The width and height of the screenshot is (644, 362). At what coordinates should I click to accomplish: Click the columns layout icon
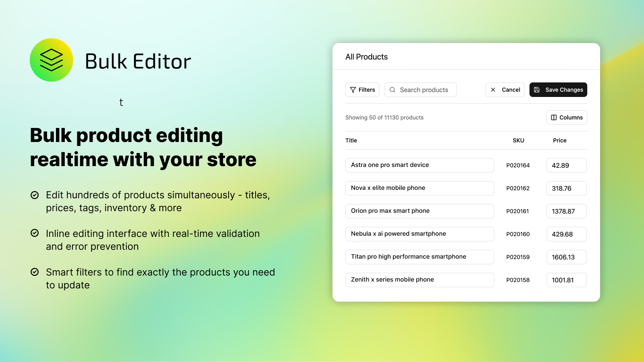click(x=554, y=117)
